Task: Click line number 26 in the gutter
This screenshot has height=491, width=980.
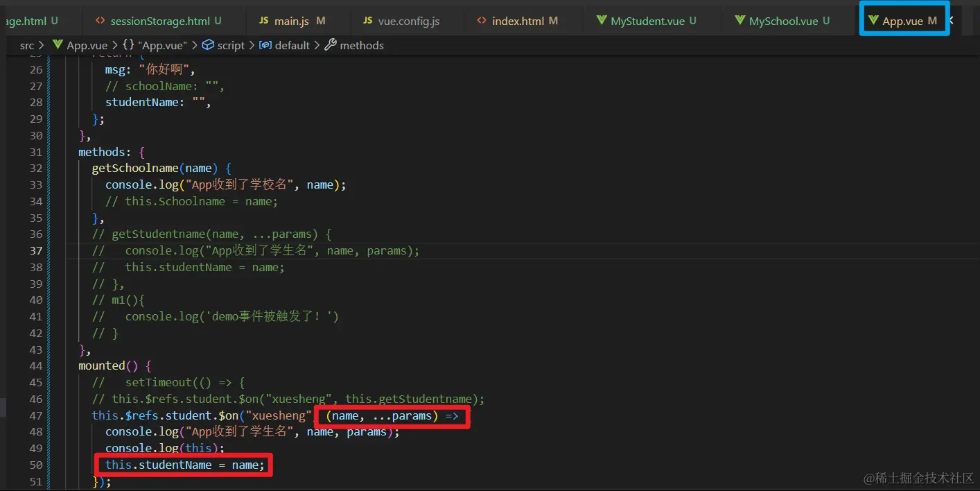Action: [36, 69]
